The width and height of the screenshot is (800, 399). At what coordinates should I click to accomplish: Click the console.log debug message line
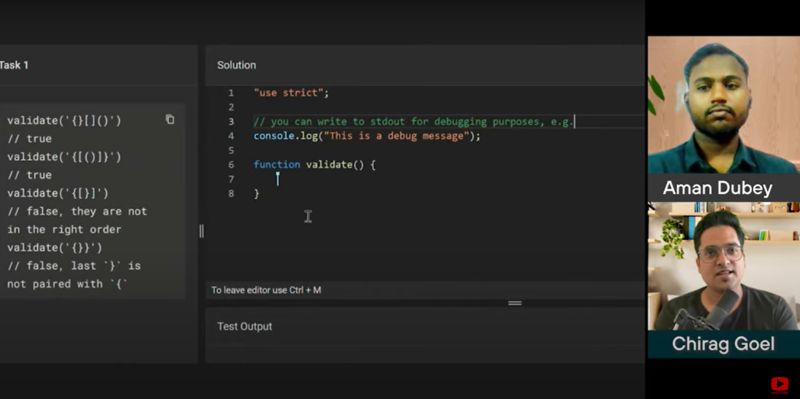(367, 136)
